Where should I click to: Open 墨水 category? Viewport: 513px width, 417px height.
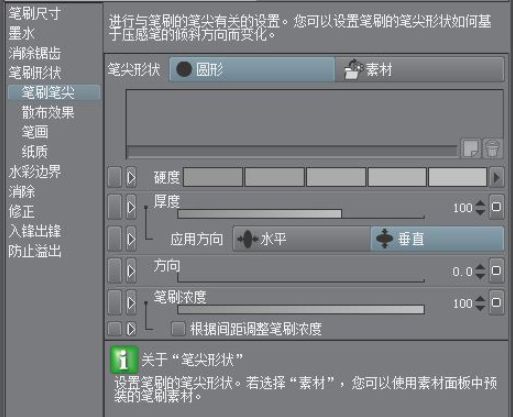tap(22, 34)
